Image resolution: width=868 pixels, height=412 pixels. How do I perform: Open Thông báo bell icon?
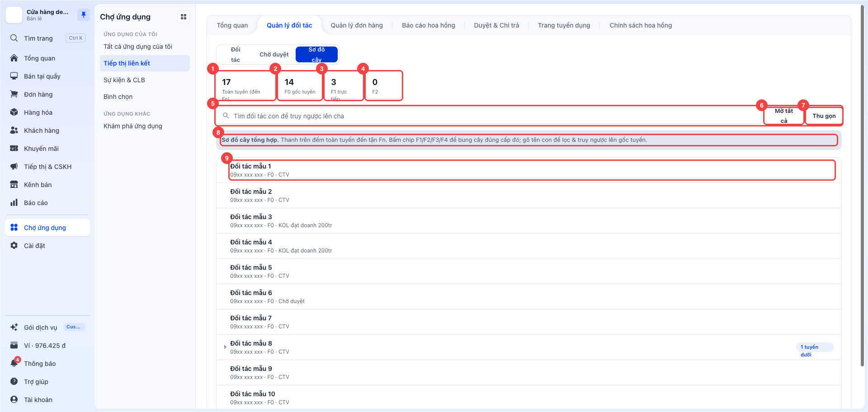point(14,364)
